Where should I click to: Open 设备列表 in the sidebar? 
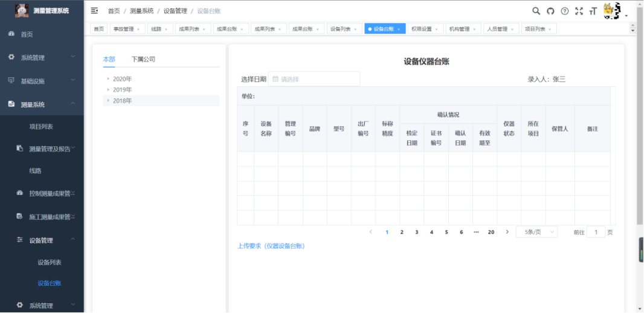50,262
